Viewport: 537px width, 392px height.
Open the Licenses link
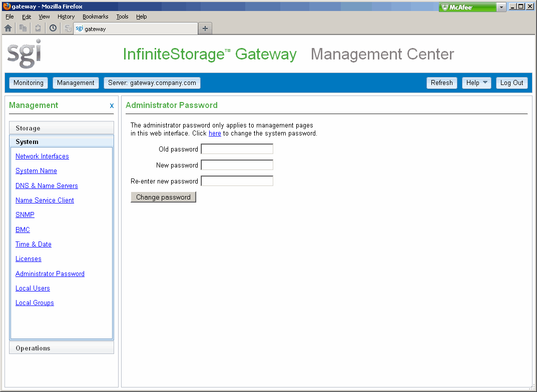pos(29,259)
